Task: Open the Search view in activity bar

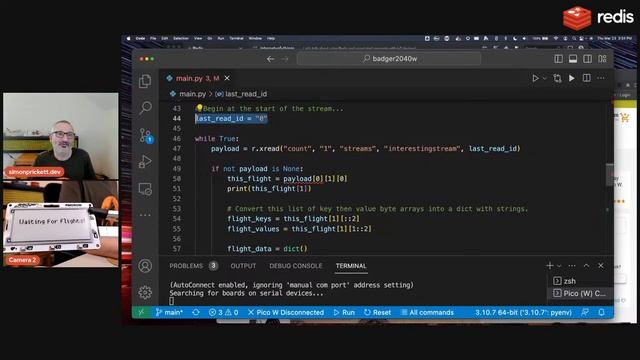Action: pos(145,108)
